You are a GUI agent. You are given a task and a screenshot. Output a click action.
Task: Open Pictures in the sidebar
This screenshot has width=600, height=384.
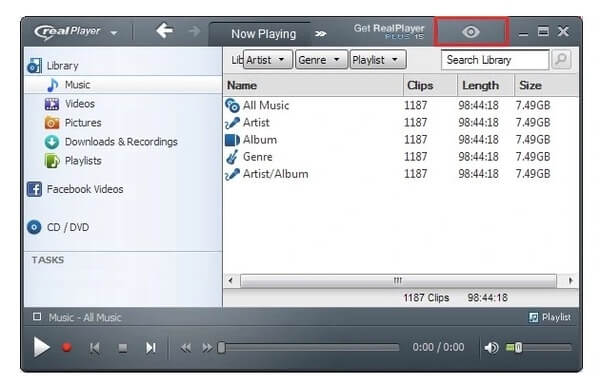pos(83,123)
